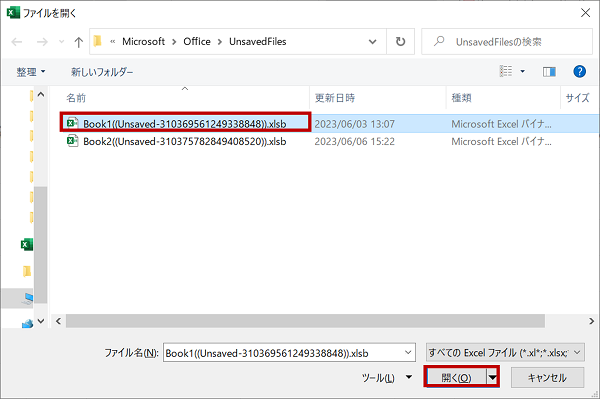The width and height of the screenshot is (600, 399).
Task: Open recent locations chevron dropdown
Action: 61,42
